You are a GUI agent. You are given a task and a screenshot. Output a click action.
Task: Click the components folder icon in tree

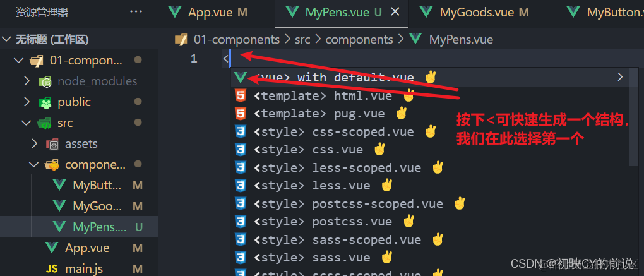click(x=52, y=165)
